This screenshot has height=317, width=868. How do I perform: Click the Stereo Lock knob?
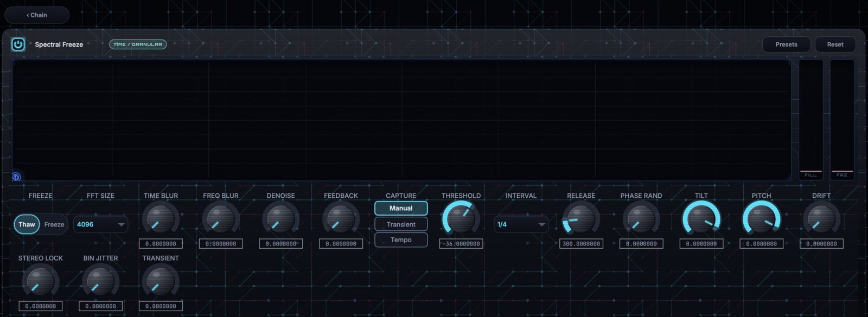tap(41, 282)
